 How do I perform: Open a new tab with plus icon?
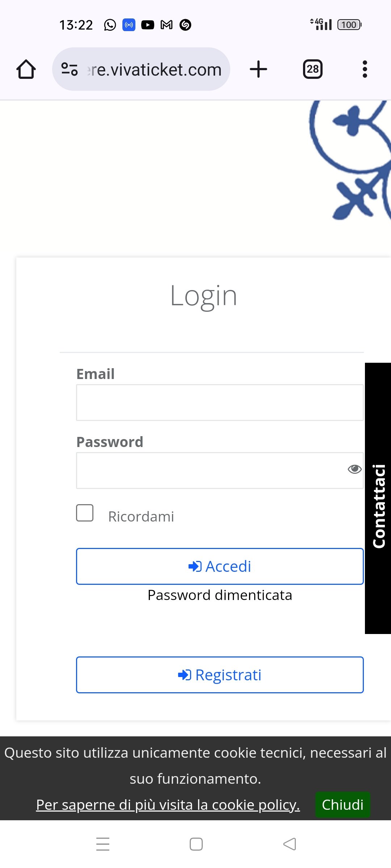(258, 69)
